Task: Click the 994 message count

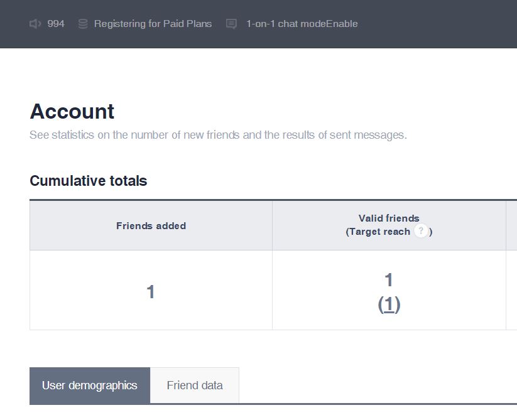Action: tap(56, 24)
